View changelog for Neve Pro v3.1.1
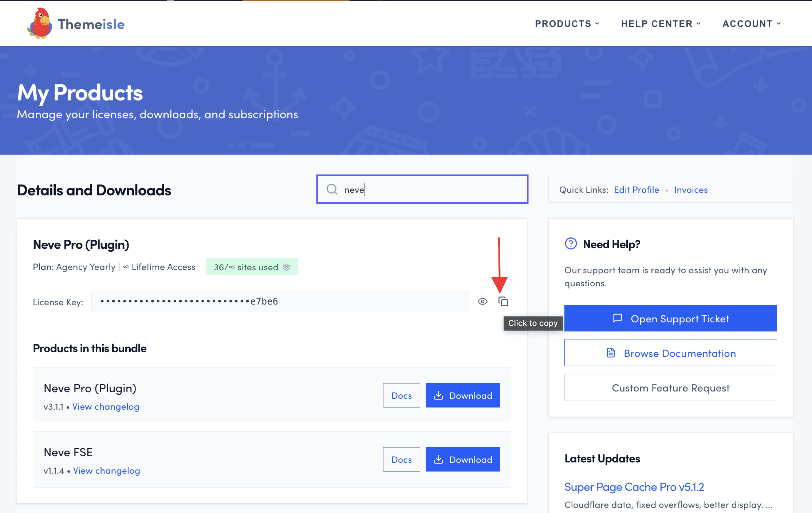 [106, 406]
